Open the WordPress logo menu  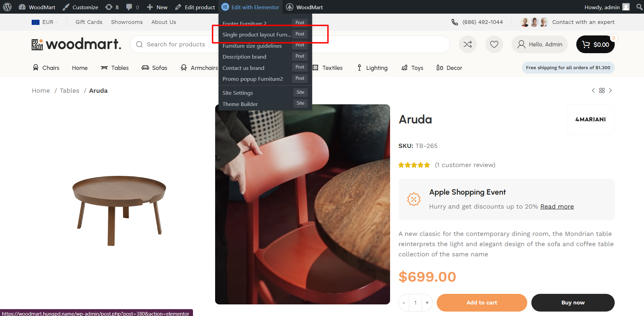7,7
